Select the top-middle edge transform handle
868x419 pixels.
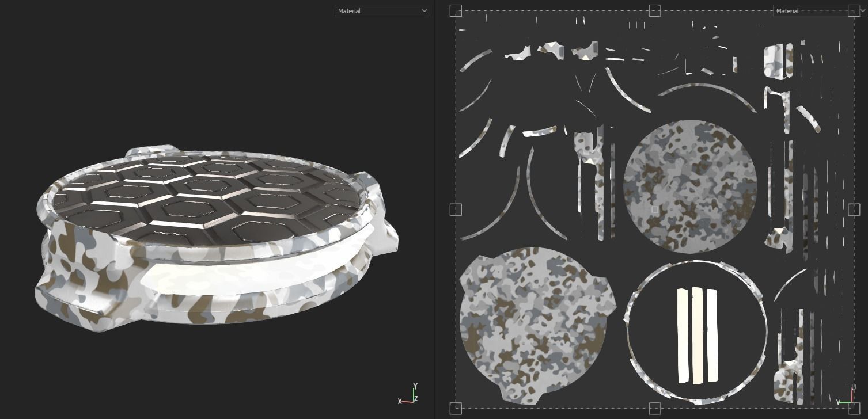tap(655, 10)
